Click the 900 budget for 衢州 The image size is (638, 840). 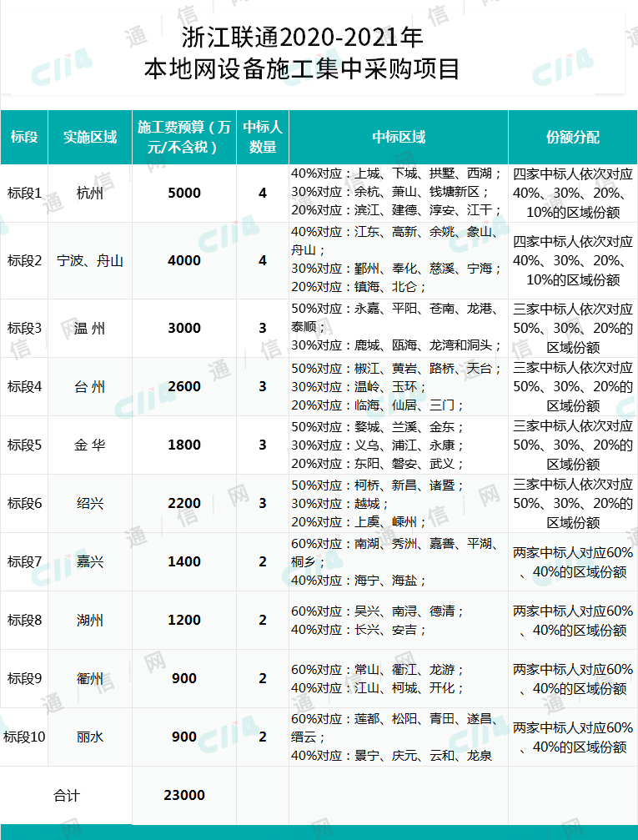pyautogui.click(x=184, y=678)
